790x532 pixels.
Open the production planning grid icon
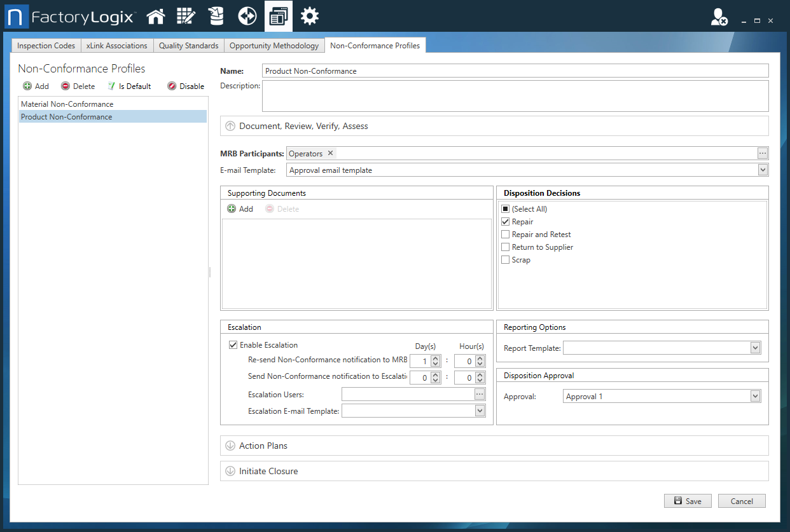point(186,16)
